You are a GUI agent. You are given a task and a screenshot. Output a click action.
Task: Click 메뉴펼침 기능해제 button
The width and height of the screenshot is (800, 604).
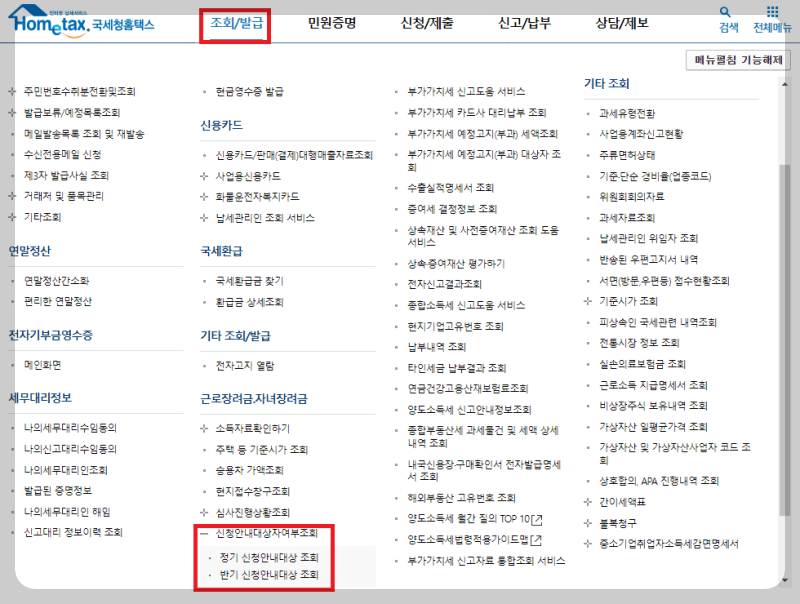[738, 60]
